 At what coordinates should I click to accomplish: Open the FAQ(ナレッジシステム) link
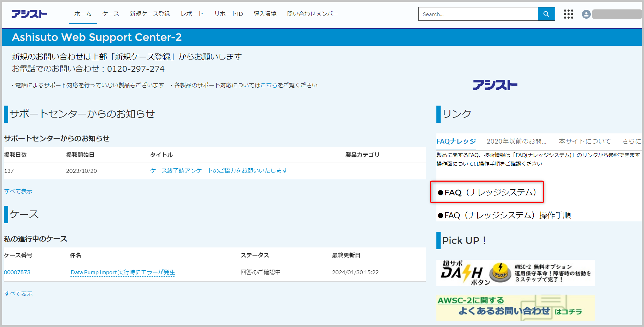(487, 193)
